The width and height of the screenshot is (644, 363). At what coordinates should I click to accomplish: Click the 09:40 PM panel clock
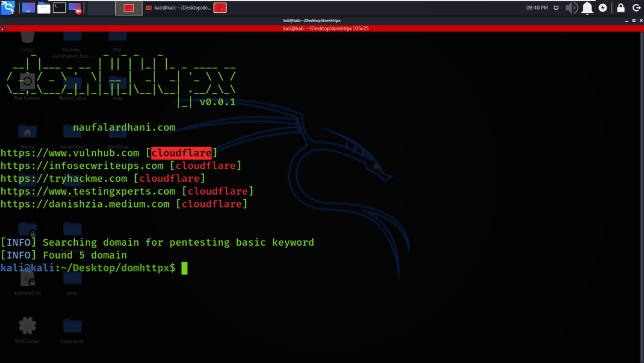click(x=537, y=8)
